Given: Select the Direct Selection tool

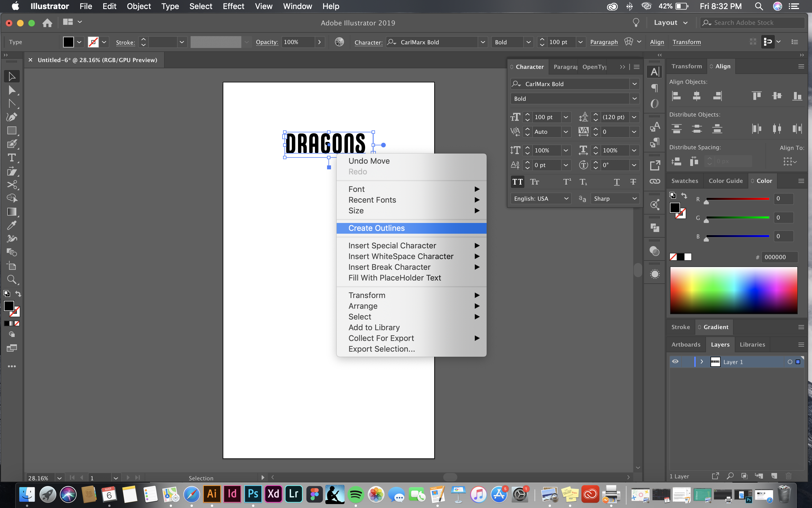Looking at the screenshot, I should click(x=12, y=90).
